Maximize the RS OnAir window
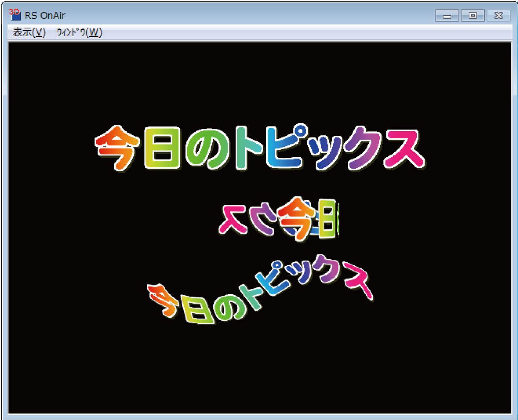518x420 pixels. pyautogui.click(x=473, y=16)
